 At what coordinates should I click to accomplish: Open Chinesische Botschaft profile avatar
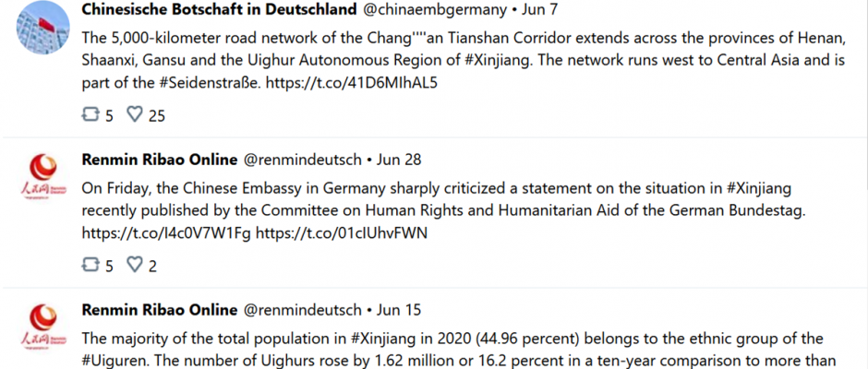point(43,28)
